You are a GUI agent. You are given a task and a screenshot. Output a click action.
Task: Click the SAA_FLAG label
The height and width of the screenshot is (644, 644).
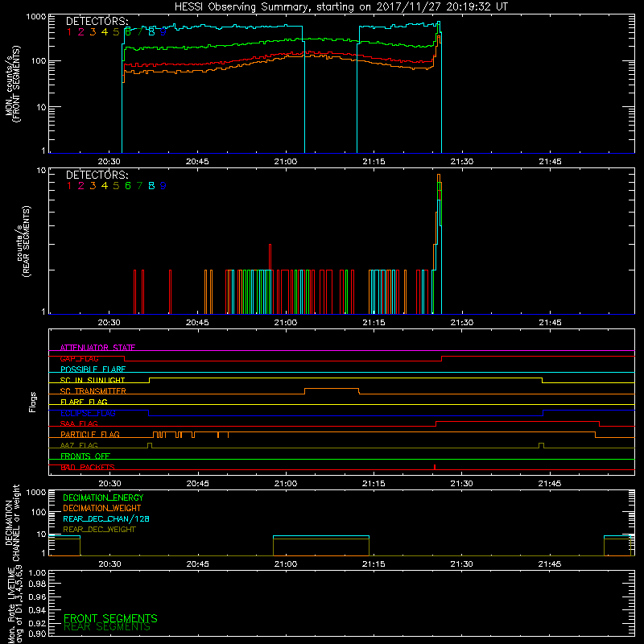tap(79, 423)
